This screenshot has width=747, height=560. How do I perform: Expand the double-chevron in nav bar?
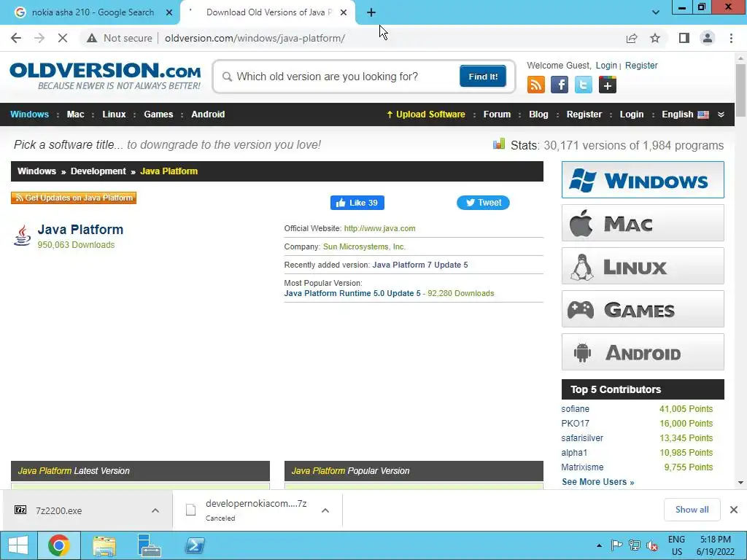(x=721, y=114)
